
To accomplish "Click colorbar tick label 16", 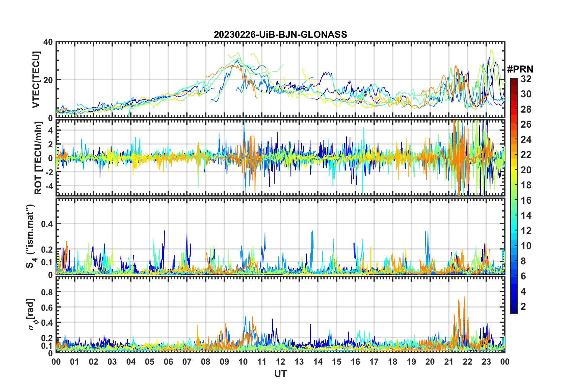I will click(x=526, y=200).
